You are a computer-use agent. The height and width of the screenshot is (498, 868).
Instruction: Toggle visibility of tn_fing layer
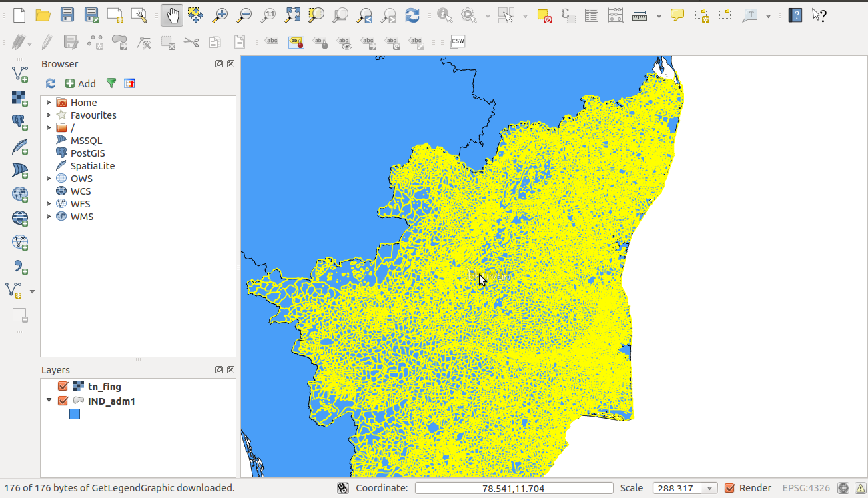coord(63,386)
